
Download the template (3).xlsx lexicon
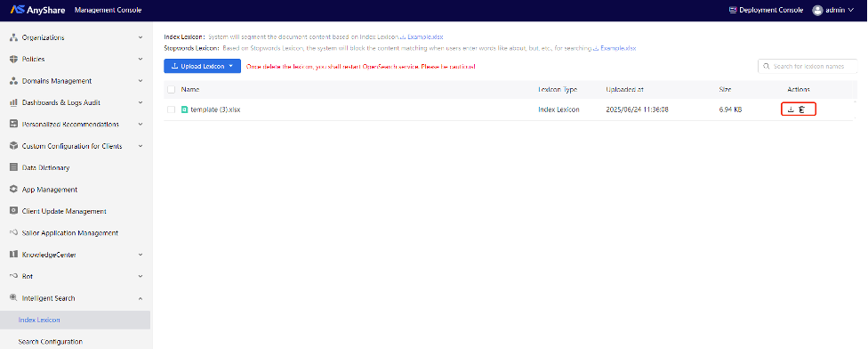[x=791, y=110]
